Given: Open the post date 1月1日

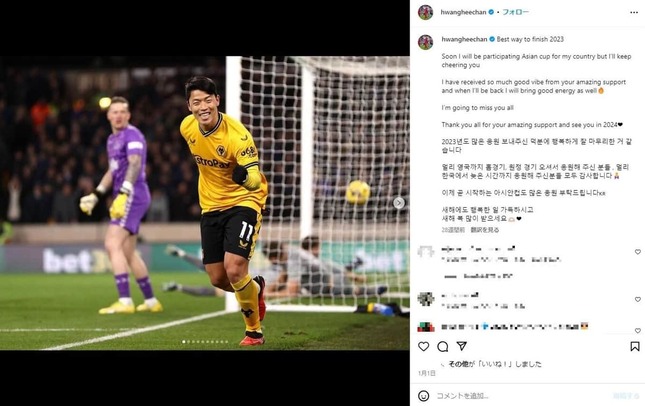Looking at the screenshot, I should (x=427, y=373).
